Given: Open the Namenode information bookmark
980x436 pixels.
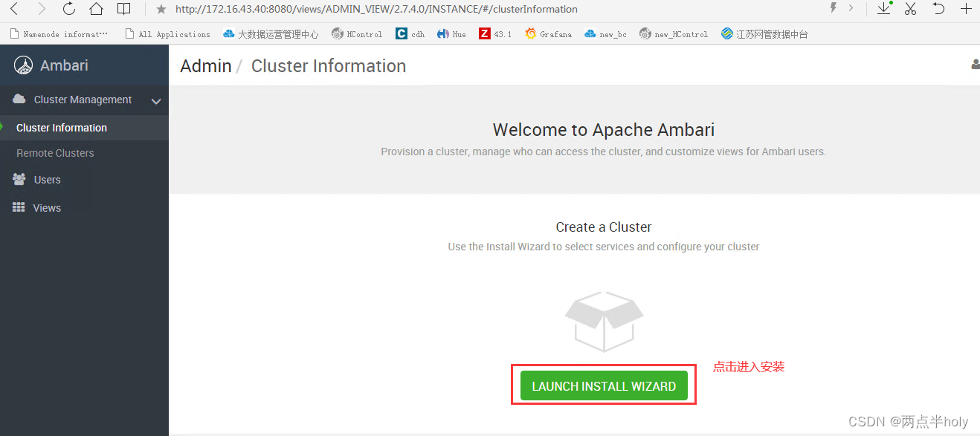Looking at the screenshot, I should 59,34.
